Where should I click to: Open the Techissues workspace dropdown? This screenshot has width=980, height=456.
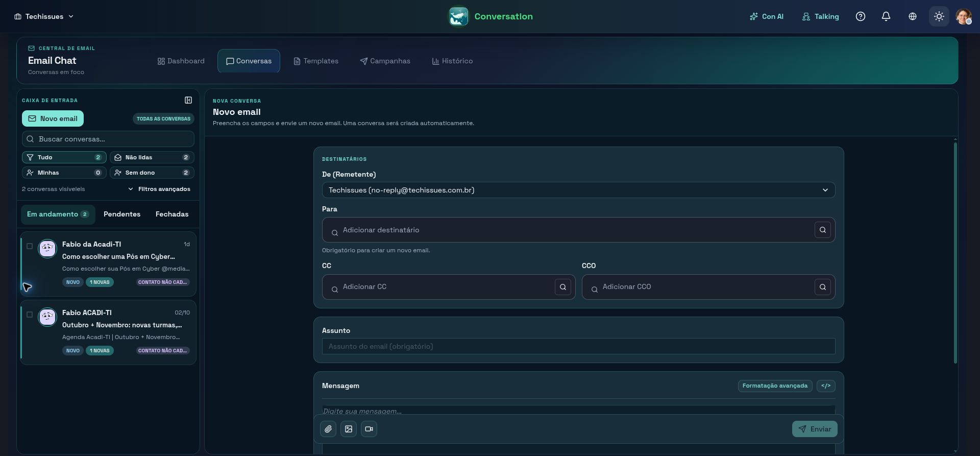click(x=44, y=16)
